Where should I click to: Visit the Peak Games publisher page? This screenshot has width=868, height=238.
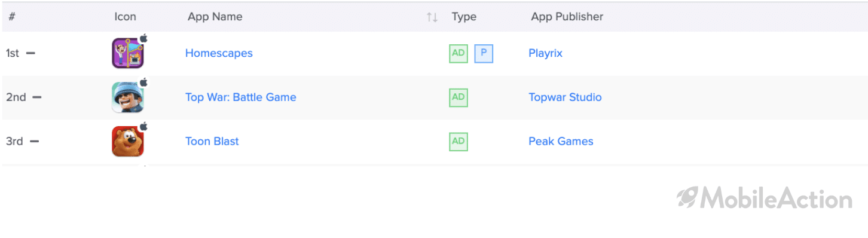click(561, 142)
